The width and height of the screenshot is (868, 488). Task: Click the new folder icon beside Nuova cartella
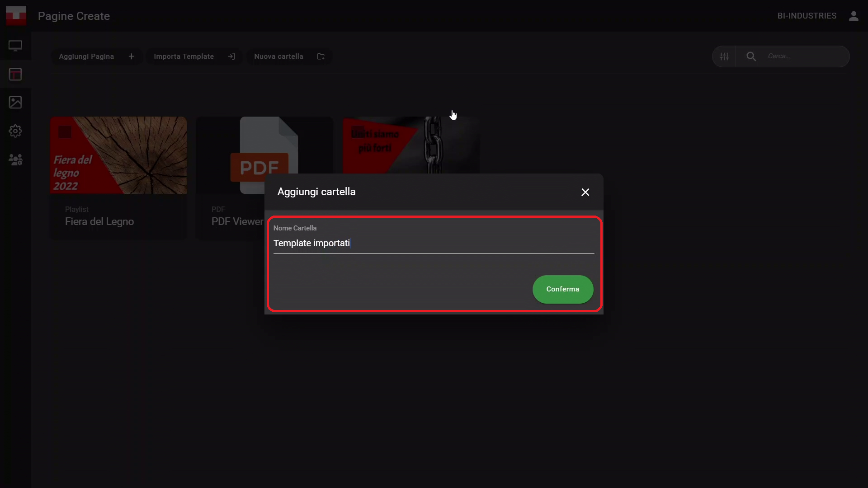click(x=321, y=56)
